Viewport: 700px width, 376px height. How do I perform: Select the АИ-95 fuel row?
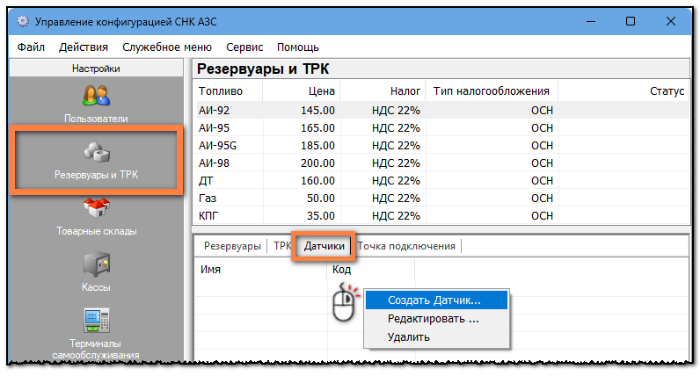tap(442, 128)
